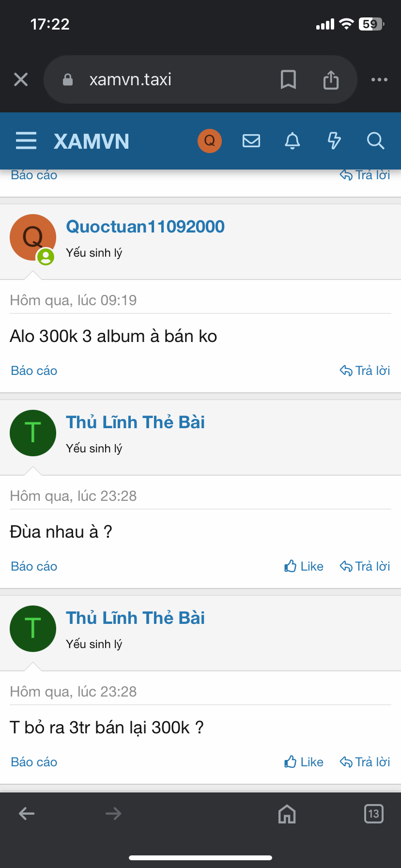Like the "T bỏ ra 3tr" post
Image resolution: width=401 pixels, height=868 pixels.
[x=304, y=762]
